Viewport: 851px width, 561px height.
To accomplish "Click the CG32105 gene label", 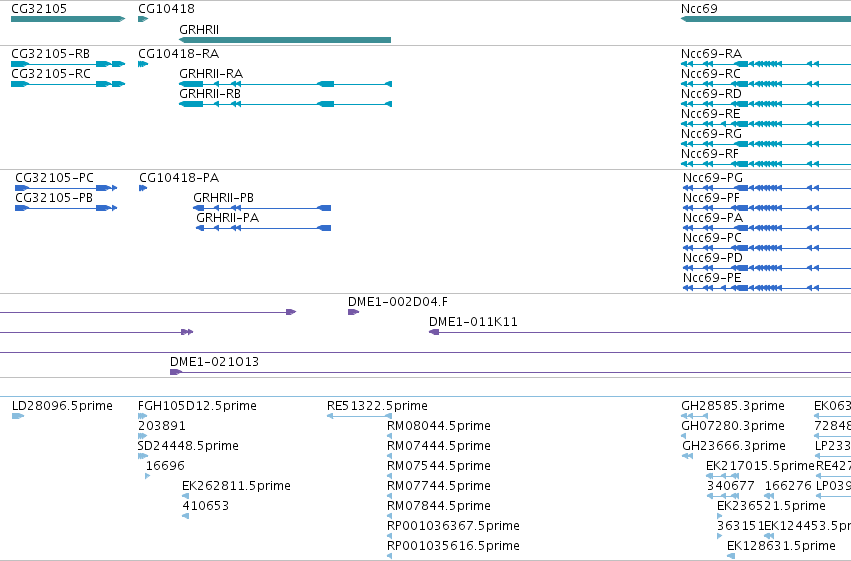I will [x=39, y=9].
